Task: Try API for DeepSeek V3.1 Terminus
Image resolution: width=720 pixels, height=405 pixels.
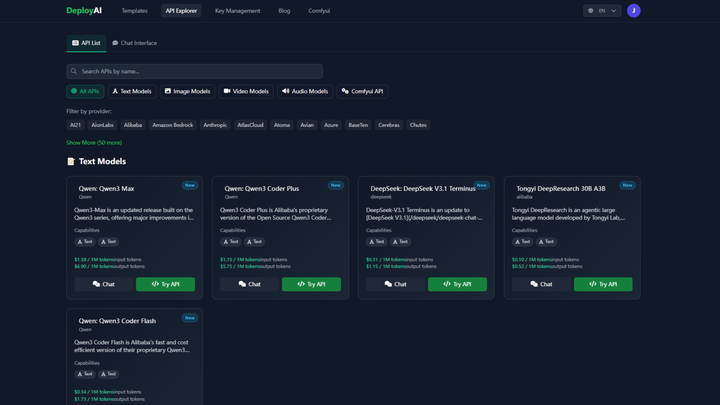Action: pos(457,284)
